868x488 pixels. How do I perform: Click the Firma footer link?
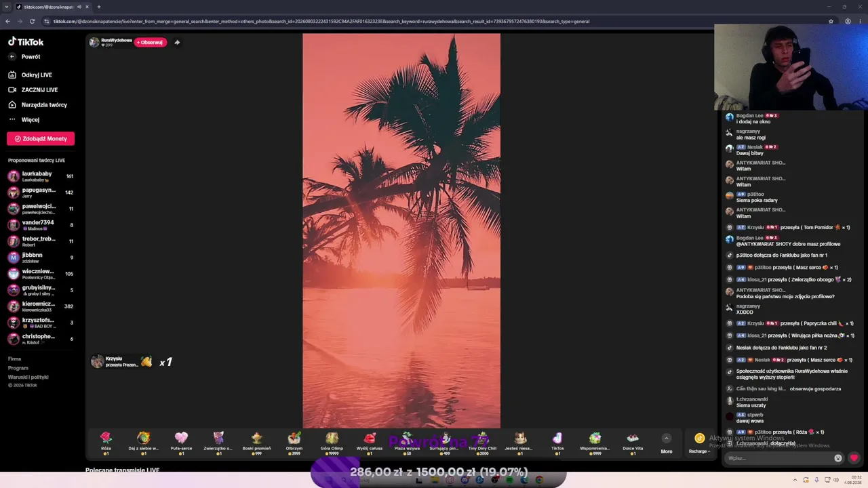pos(14,359)
